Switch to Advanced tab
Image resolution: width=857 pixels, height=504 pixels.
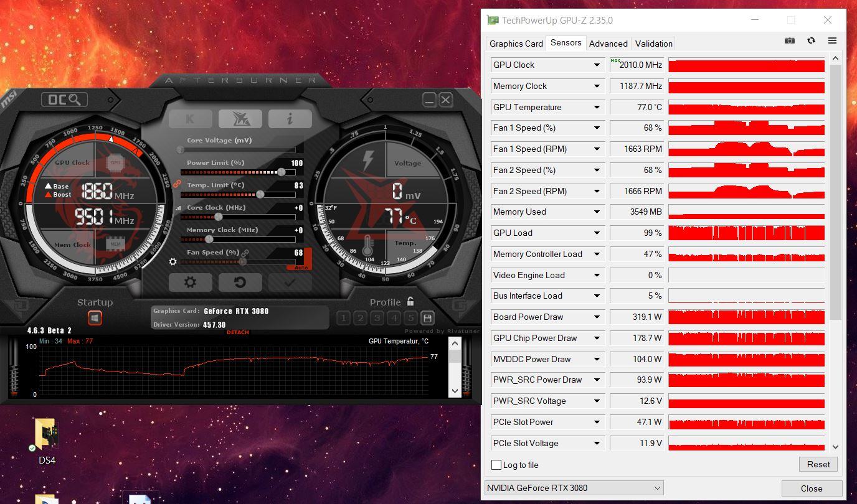click(608, 44)
